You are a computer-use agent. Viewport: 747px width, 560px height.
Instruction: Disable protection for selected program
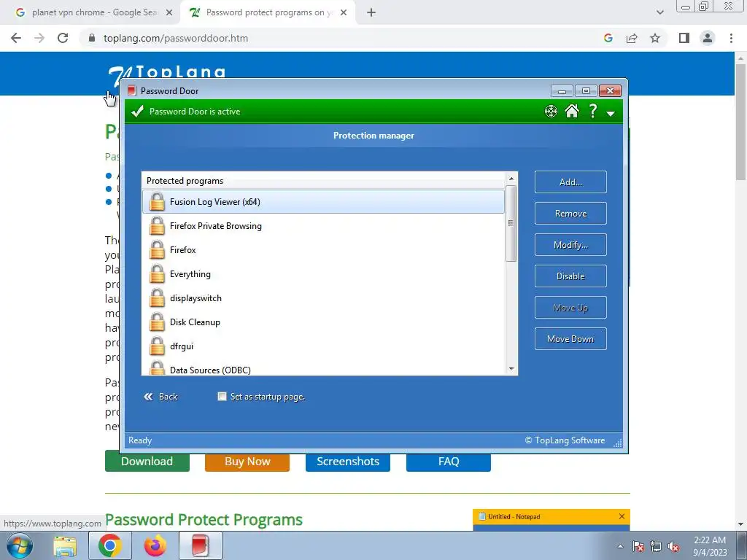(x=570, y=276)
